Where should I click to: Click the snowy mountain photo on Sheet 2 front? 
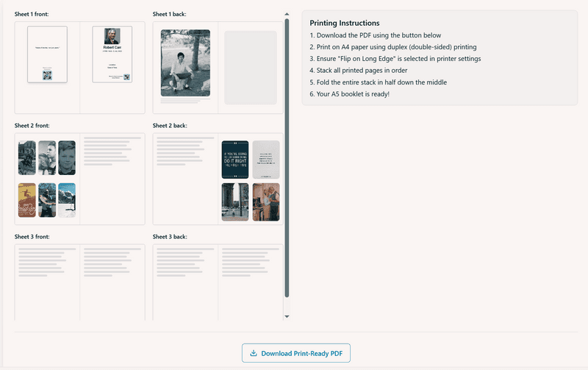pyautogui.click(x=67, y=200)
